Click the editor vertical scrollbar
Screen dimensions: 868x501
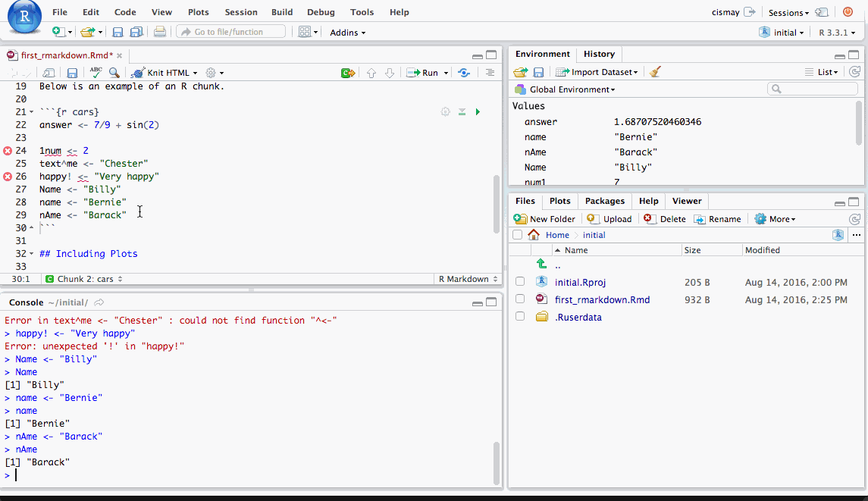click(x=497, y=204)
